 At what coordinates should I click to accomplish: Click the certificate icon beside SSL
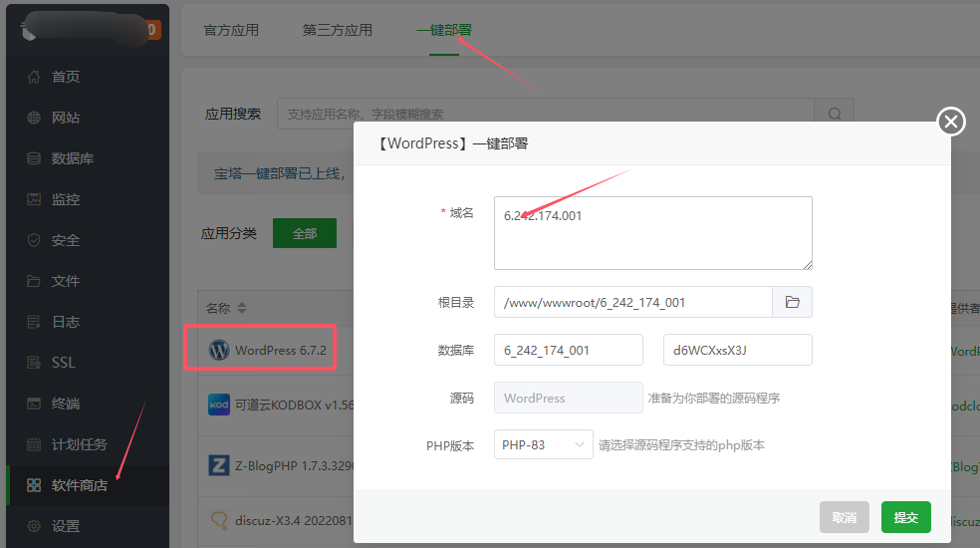(x=34, y=363)
